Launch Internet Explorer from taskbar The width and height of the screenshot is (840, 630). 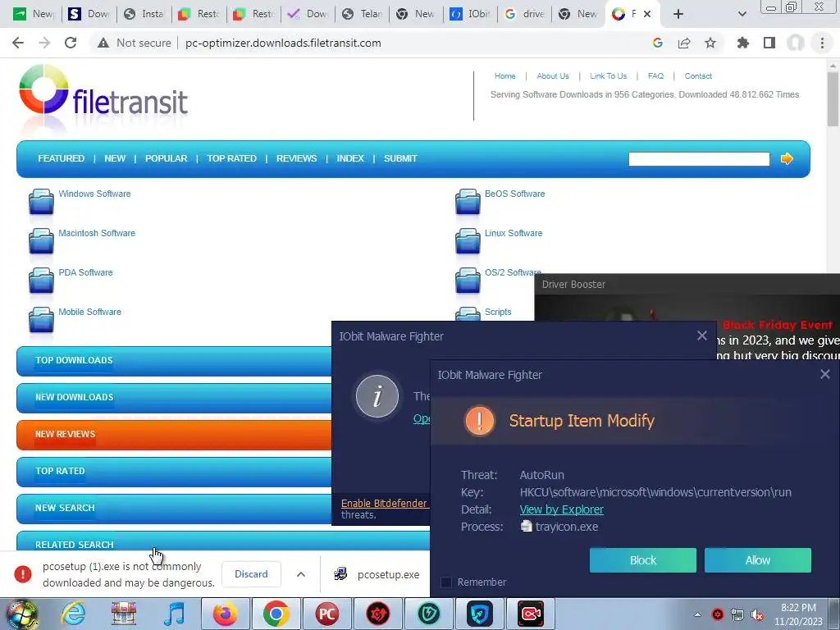pos(73,614)
